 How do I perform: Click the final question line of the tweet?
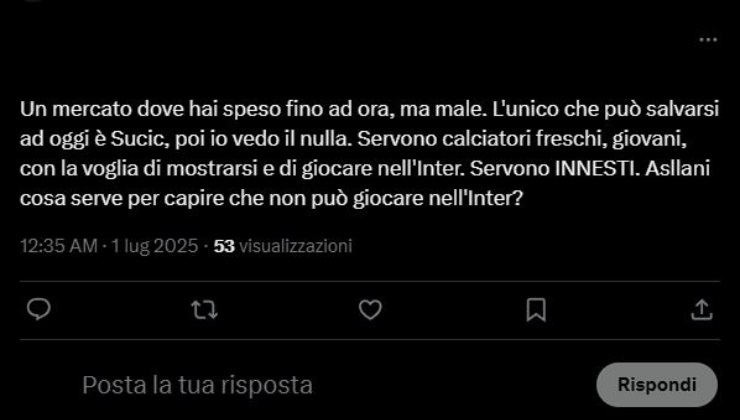coord(271,199)
